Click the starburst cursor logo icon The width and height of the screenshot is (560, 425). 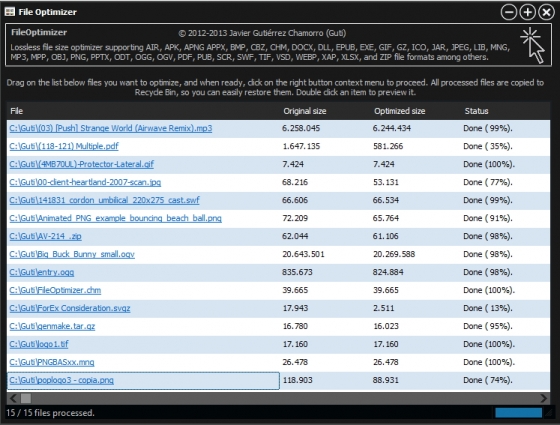(532, 46)
